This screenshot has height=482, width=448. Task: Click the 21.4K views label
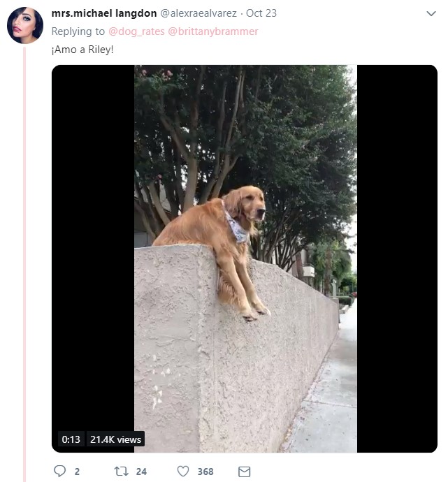tap(115, 439)
